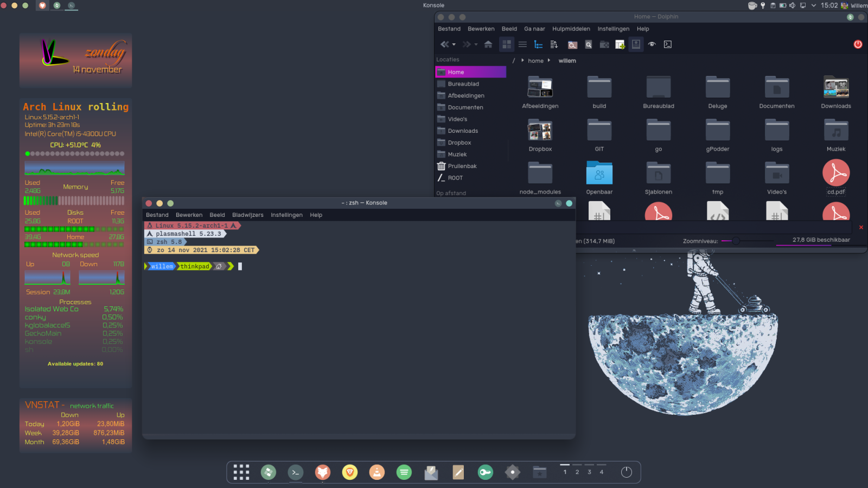Switch to virtual desktop 3
Screen dimensions: 868x488
[589, 472]
